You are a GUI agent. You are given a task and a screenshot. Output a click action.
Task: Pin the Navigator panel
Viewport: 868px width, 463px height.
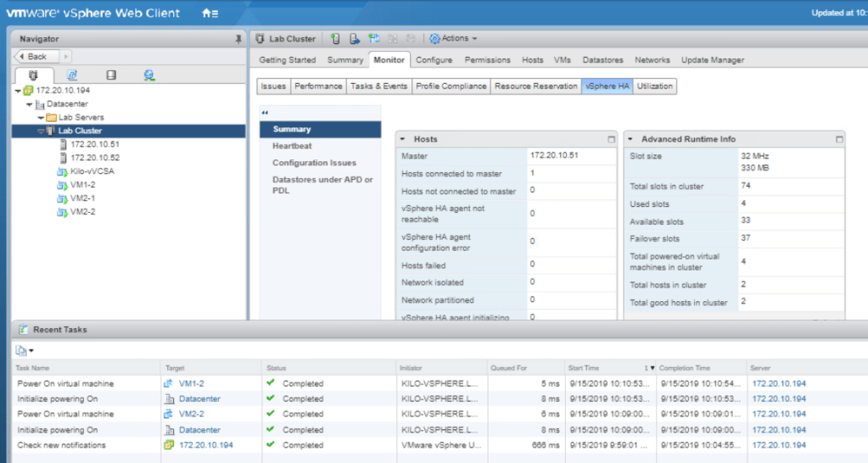coord(238,39)
